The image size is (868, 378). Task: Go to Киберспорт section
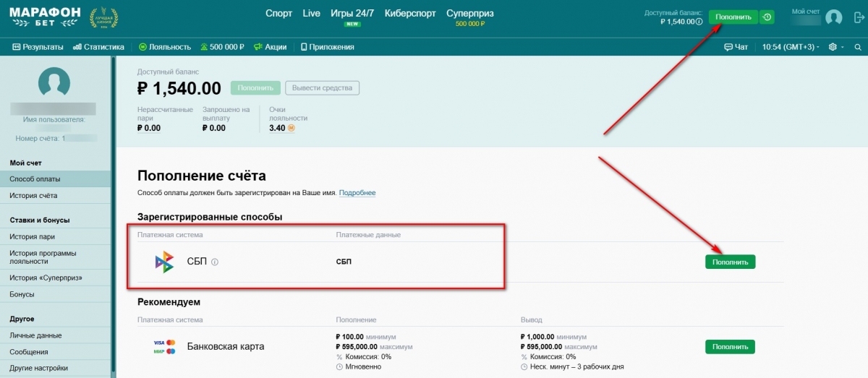pyautogui.click(x=410, y=14)
